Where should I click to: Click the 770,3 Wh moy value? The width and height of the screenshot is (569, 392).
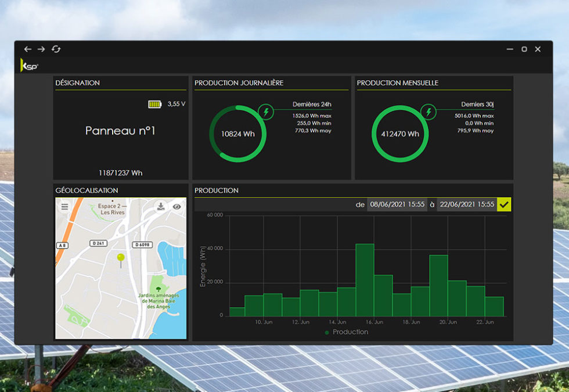(313, 131)
